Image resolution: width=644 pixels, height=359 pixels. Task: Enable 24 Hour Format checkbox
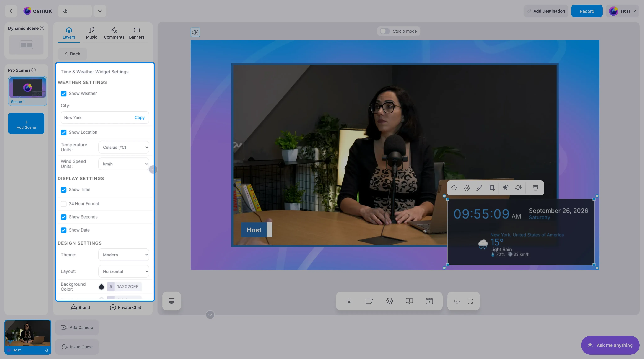click(63, 204)
